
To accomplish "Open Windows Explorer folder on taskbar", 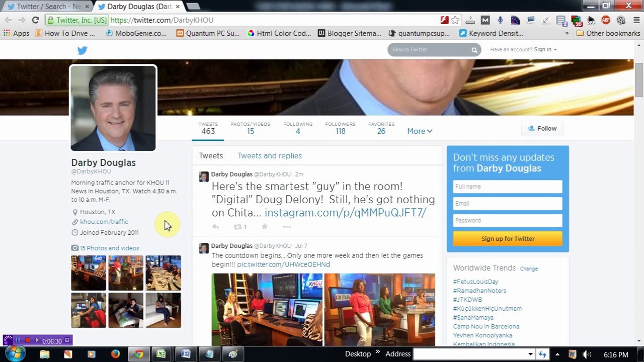I will (x=45, y=354).
